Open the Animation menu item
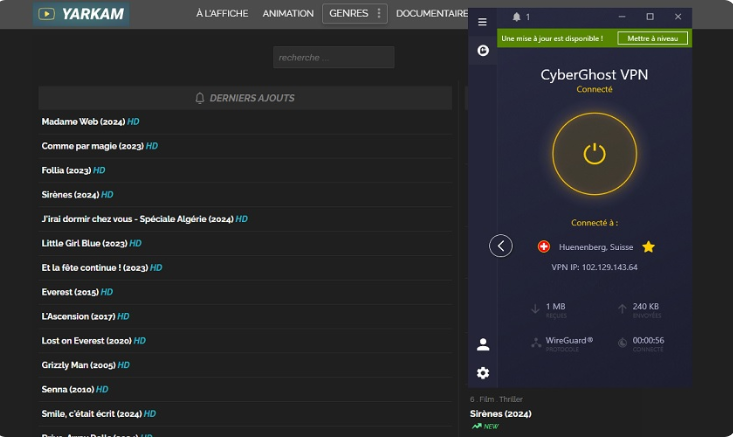Viewport: 733px width, 438px height. click(x=287, y=14)
